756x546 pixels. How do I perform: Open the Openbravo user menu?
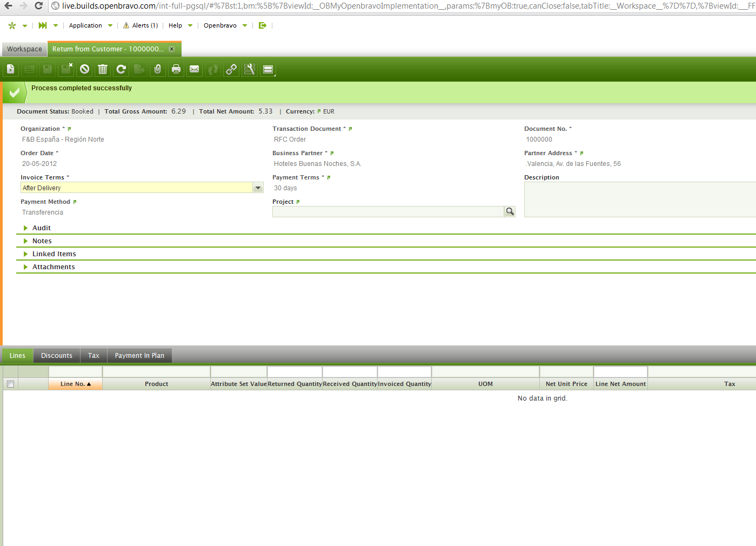[x=225, y=25]
